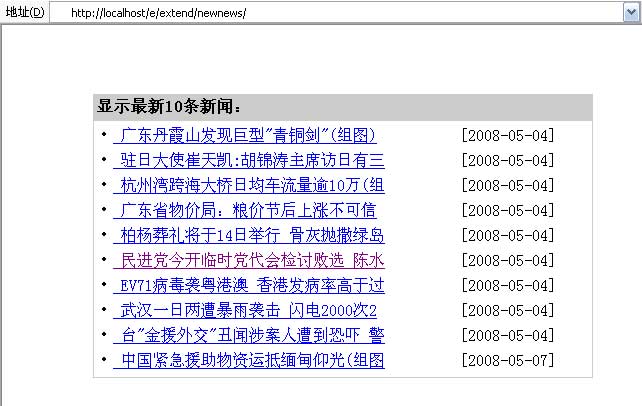Open the 中国紧急援助物资 Myanmar news link
Image resolution: width=642 pixels, height=406 pixels.
(249, 360)
